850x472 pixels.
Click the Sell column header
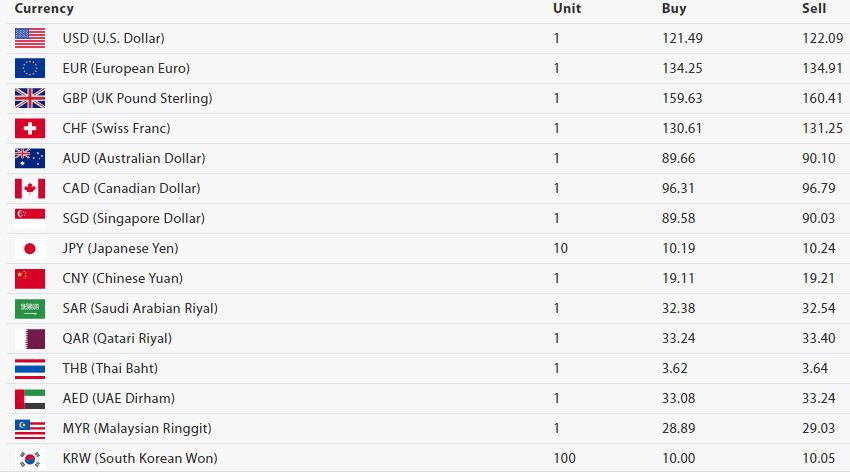pos(814,9)
